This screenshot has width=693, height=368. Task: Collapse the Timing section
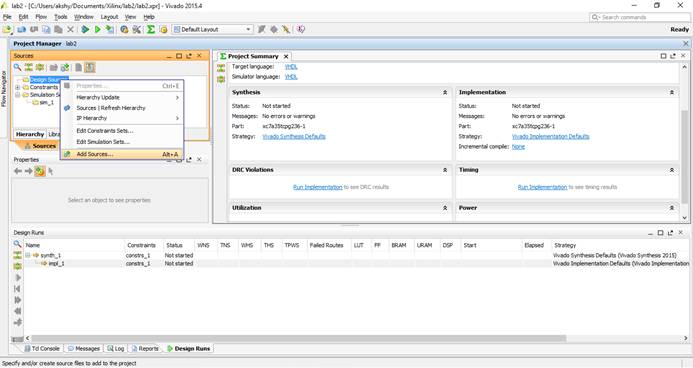(672, 170)
